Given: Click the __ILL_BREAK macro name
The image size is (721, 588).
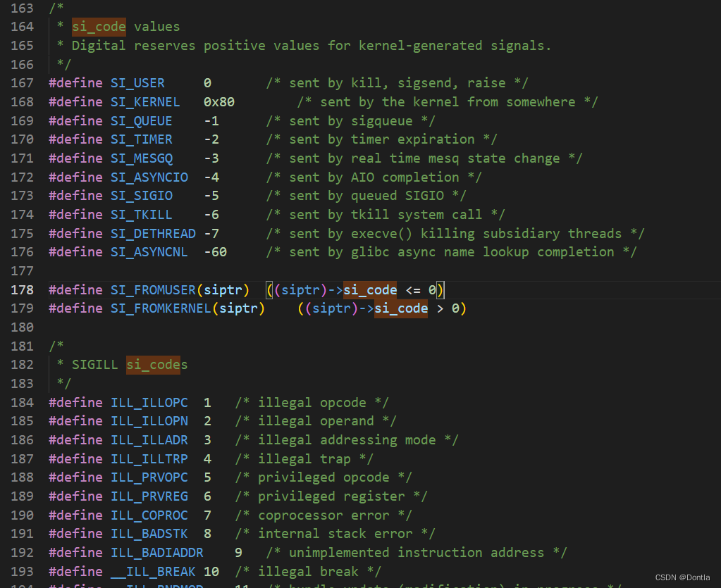Looking at the screenshot, I should 153,571.
